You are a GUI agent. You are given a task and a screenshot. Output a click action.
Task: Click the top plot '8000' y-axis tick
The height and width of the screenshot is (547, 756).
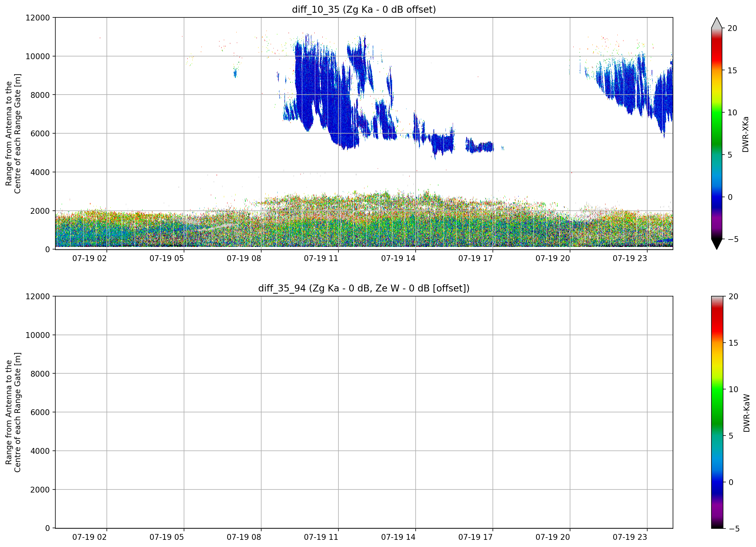[x=40, y=95]
